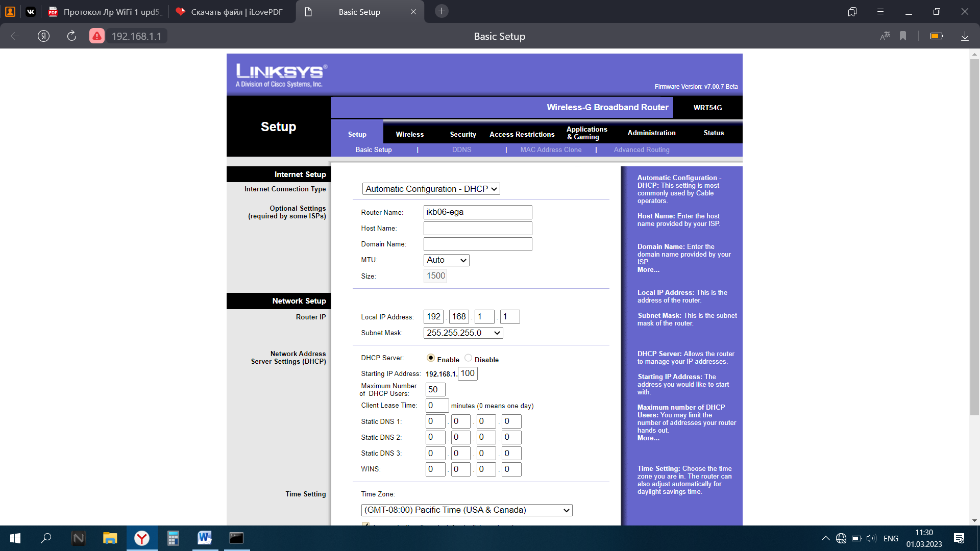The width and height of the screenshot is (980, 551).
Task: Click the red insecure-site warning icon
Action: point(97,36)
